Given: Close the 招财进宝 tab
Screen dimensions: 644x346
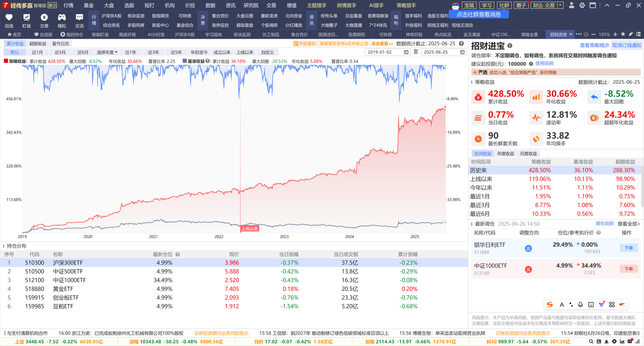Looking at the screenshot, I should click(571, 34).
